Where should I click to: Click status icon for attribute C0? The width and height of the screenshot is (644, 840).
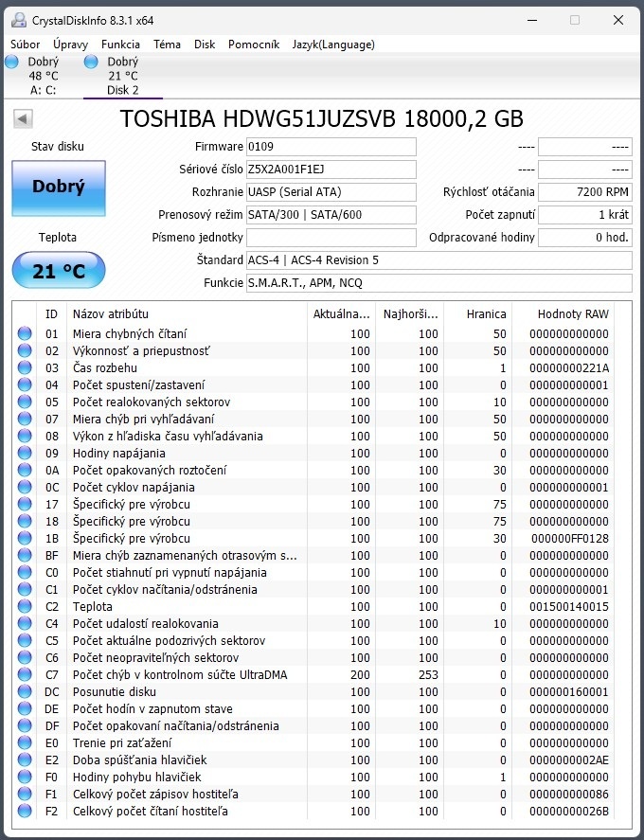tap(25, 573)
